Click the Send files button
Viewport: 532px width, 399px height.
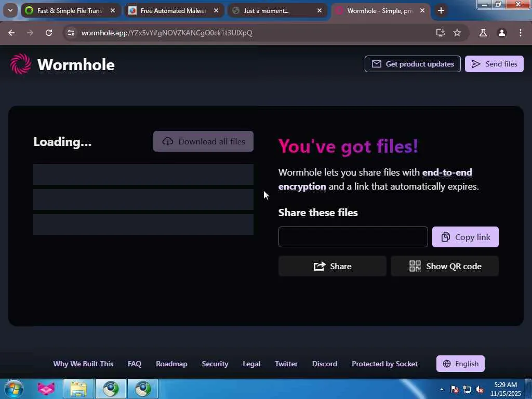click(494, 64)
